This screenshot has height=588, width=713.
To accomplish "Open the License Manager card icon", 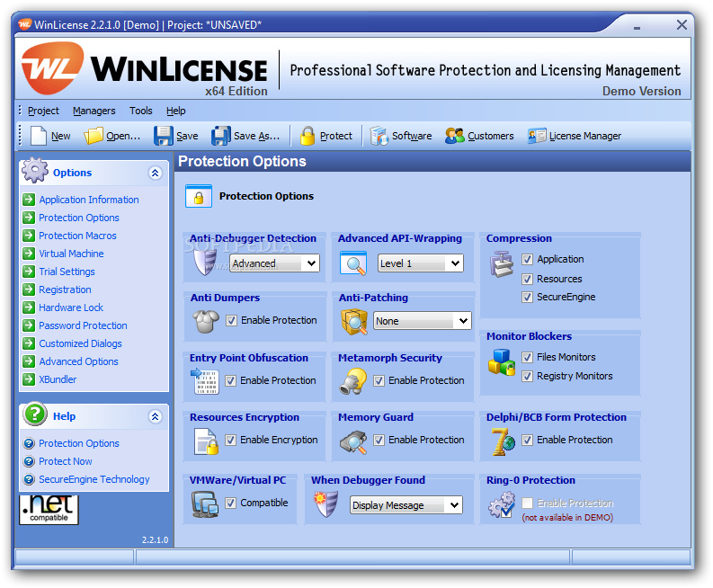I will click(x=537, y=136).
